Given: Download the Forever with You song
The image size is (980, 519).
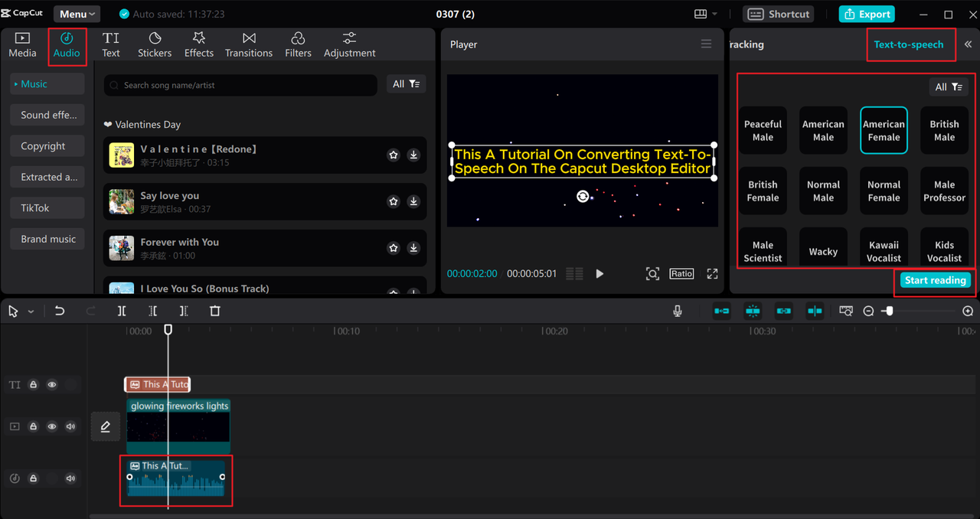Looking at the screenshot, I should click(x=413, y=248).
